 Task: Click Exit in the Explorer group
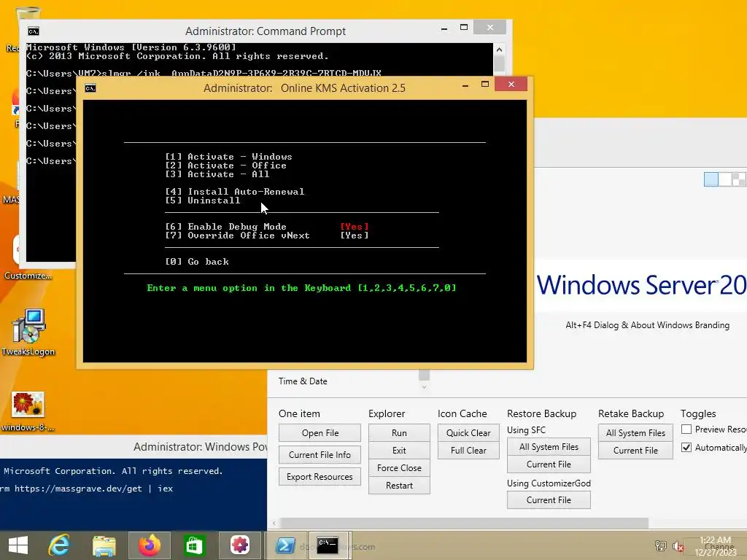pyautogui.click(x=399, y=451)
